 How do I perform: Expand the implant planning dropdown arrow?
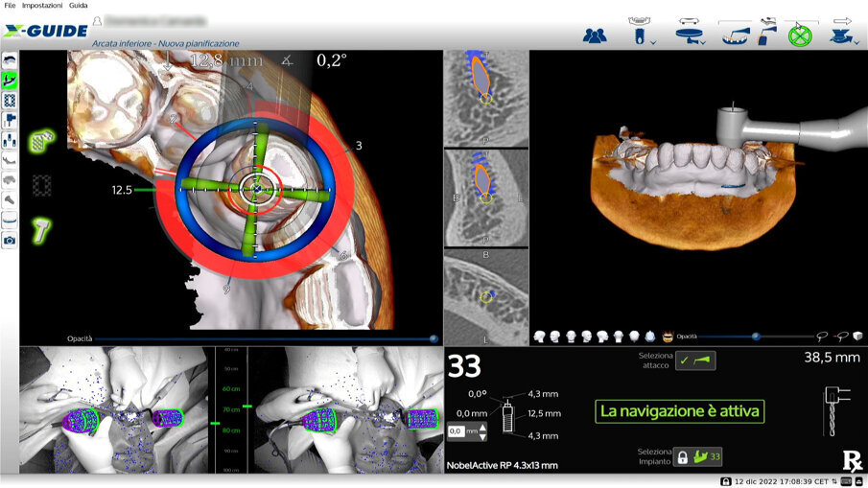tap(653, 42)
